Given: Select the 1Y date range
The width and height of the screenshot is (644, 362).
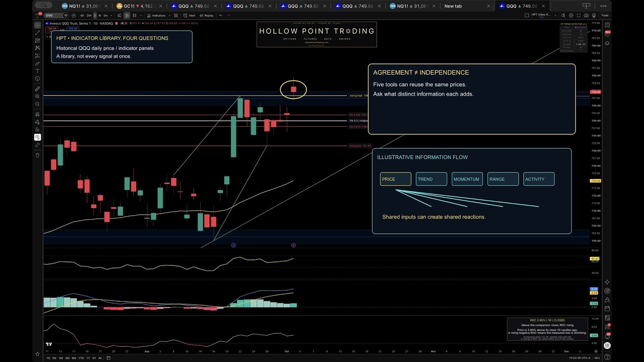Looking at the screenshot, I should [88, 358].
